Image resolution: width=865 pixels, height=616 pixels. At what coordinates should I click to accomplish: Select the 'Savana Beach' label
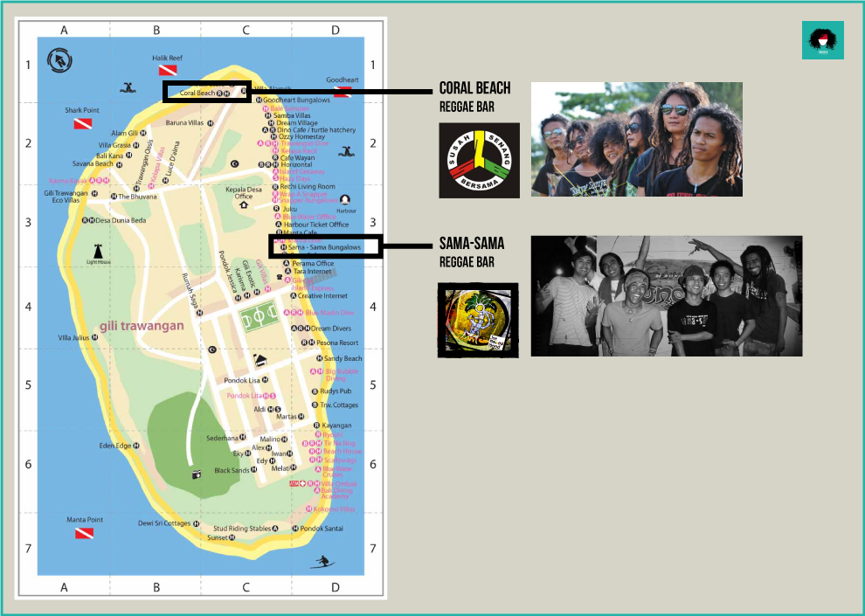[93, 163]
